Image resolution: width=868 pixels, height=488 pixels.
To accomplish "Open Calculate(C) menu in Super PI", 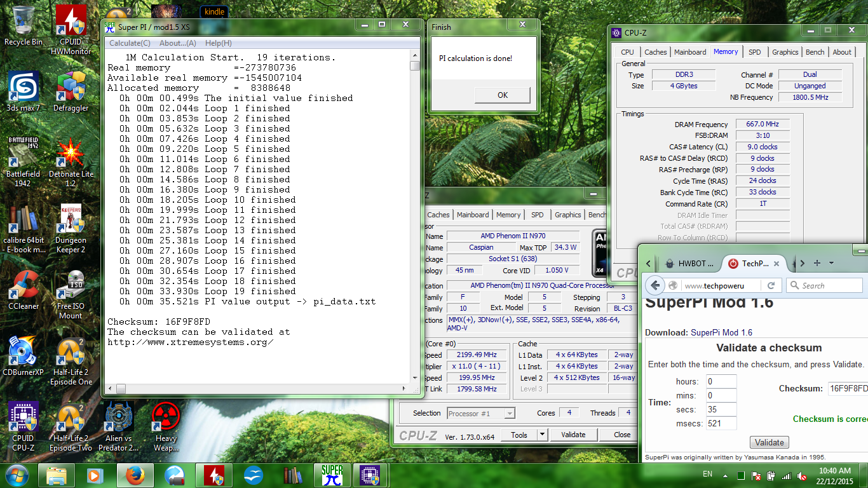I will pyautogui.click(x=130, y=43).
